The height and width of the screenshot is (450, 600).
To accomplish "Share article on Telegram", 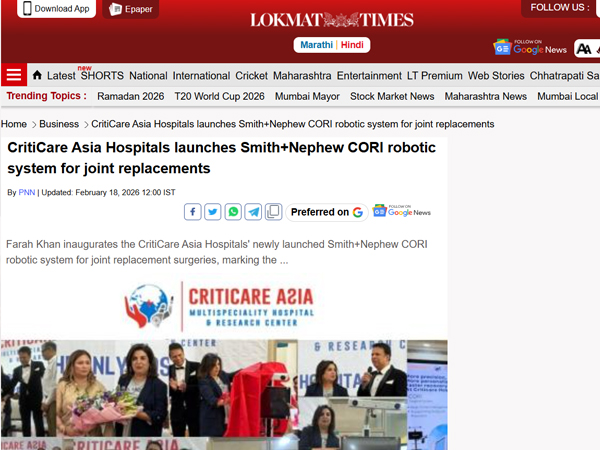I will coord(253,212).
